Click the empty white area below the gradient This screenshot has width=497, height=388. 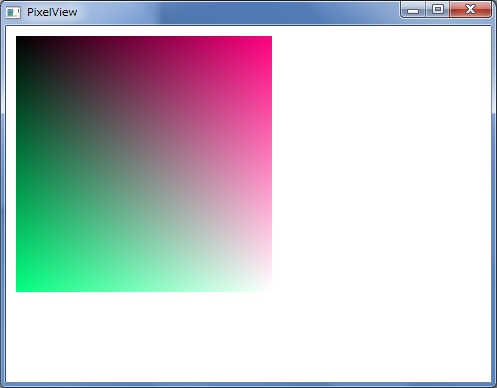coord(248,337)
